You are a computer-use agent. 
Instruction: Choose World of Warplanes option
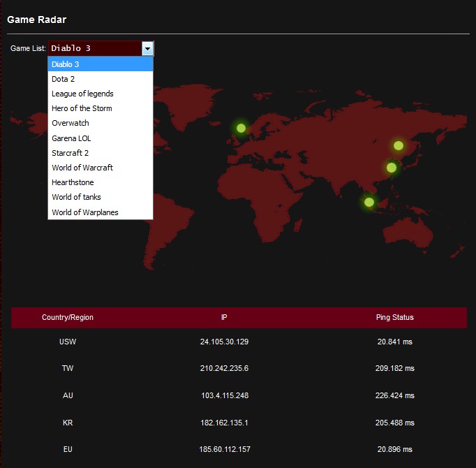tap(101, 212)
